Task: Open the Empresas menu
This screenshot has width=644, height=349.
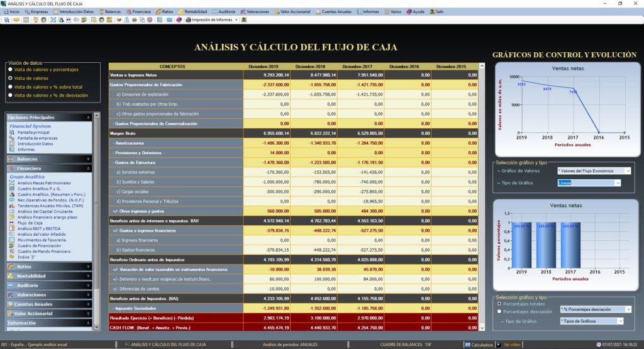Action: pos(36,12)
